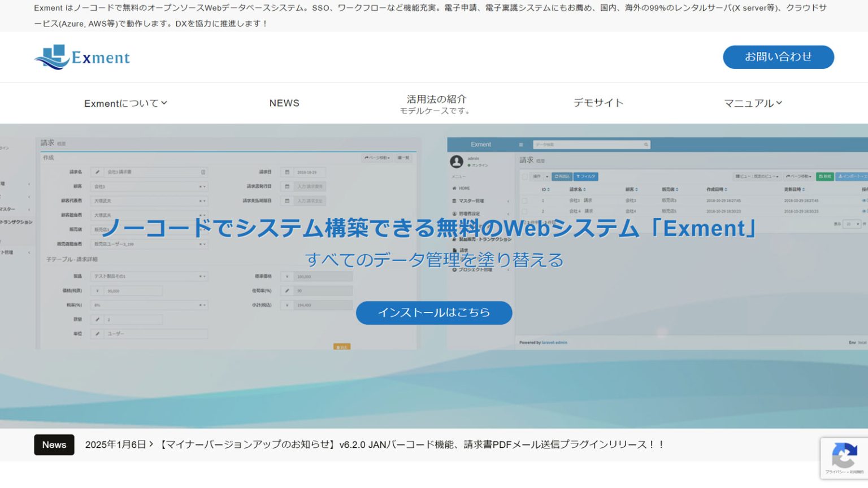Click the フィルタ filter icon button
The image size is (868, 488).
click(x=586, y=176)
